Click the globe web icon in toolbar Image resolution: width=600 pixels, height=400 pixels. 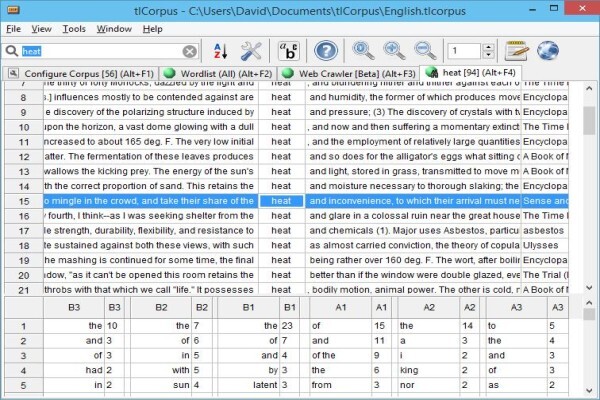pyautogui.click(x=548, y=51)
